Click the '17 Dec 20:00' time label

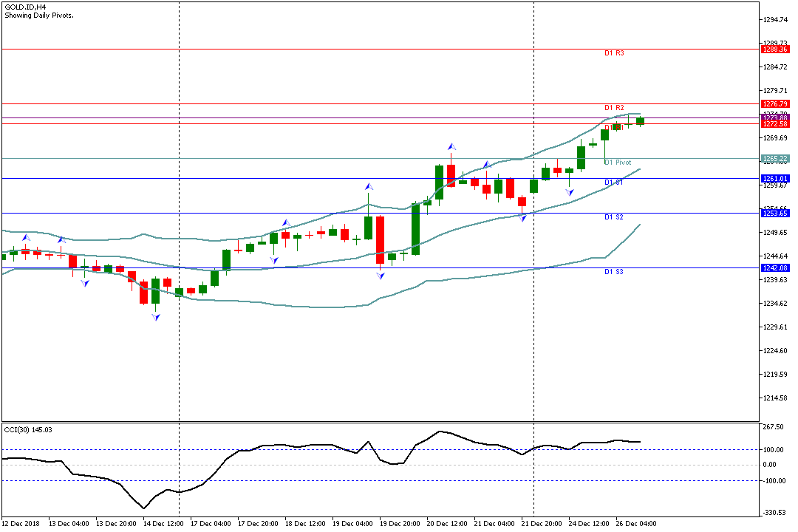click(258, 524)
